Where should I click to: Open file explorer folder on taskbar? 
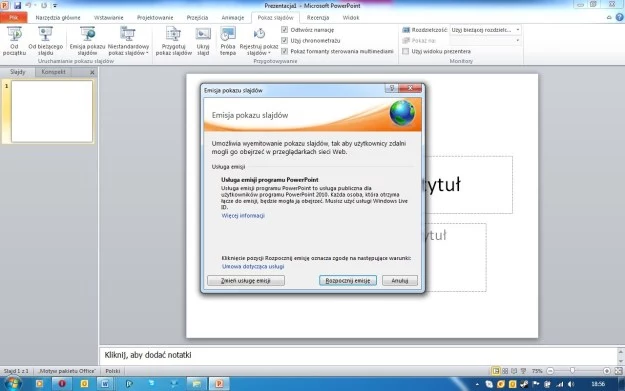point(196,384)
